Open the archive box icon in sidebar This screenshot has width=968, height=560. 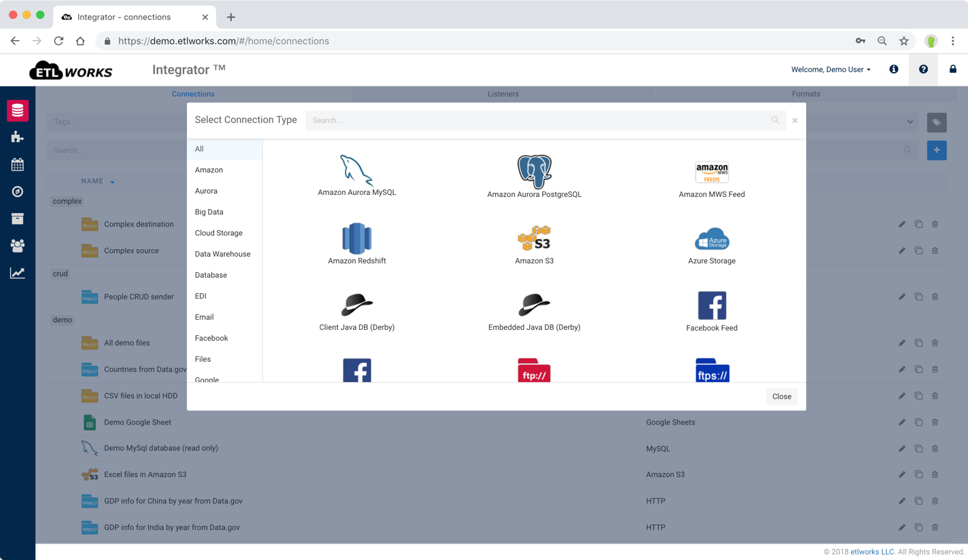pyautogui.click(x=18, y=219)
